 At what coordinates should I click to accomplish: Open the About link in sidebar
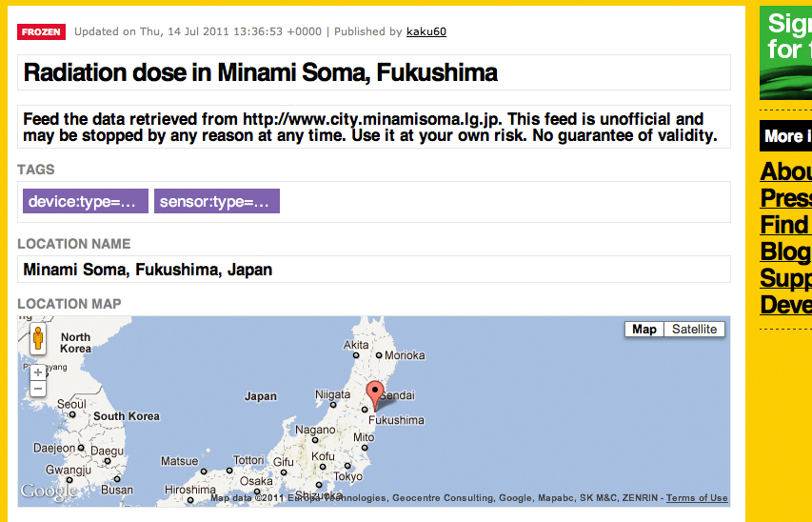tap(785, 171)
